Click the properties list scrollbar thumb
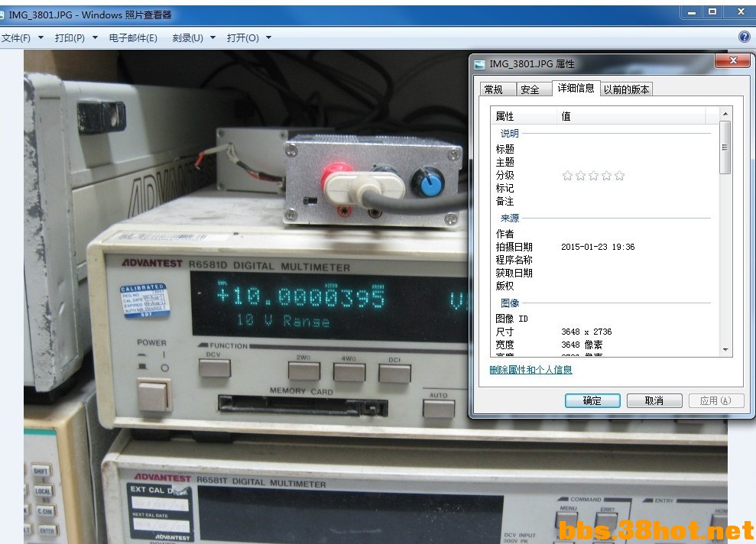Screen dimensions: 756x544 (725, 147)
